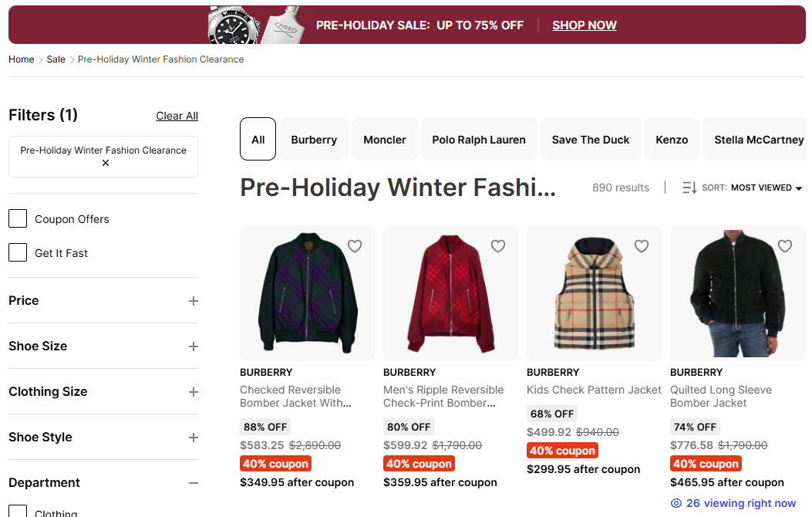Screen dimensions: 812x517
Task: Expand the Clothing Size filter
Action: coord(194,392)
